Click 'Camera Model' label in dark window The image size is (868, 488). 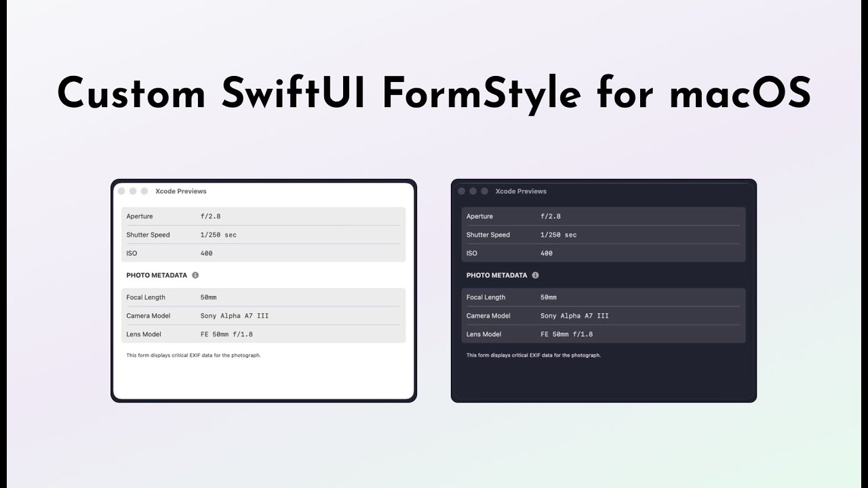[488, 316]
